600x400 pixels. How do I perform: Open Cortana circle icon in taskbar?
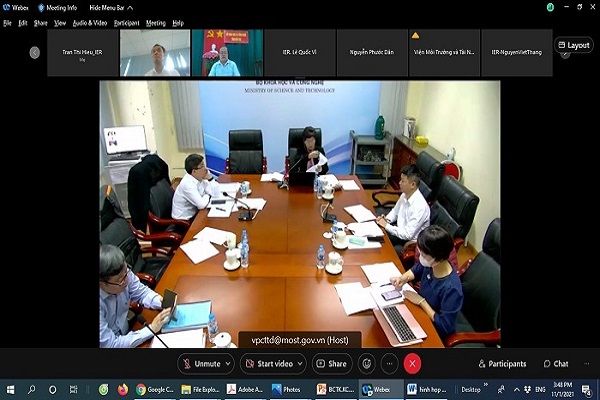point(52,390)
